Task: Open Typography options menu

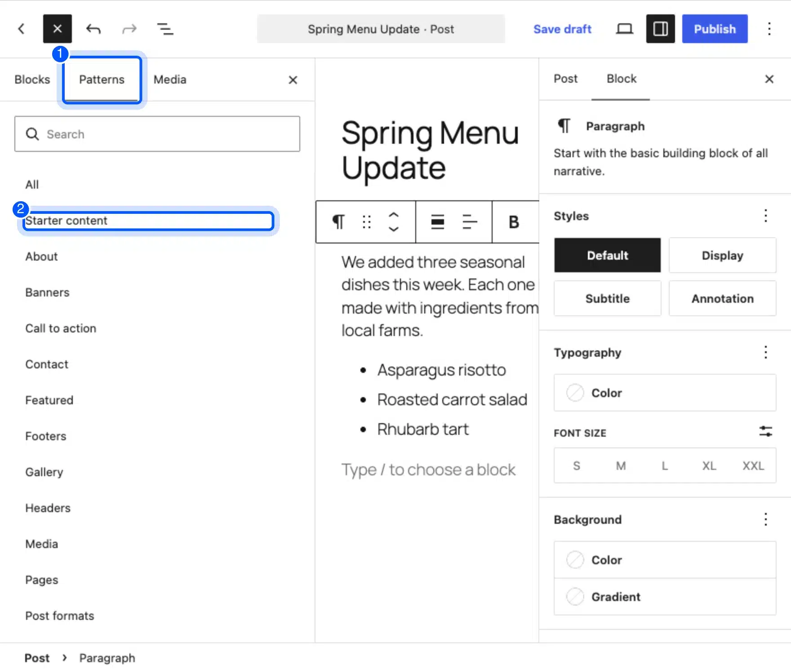Action: coord(766,352)
